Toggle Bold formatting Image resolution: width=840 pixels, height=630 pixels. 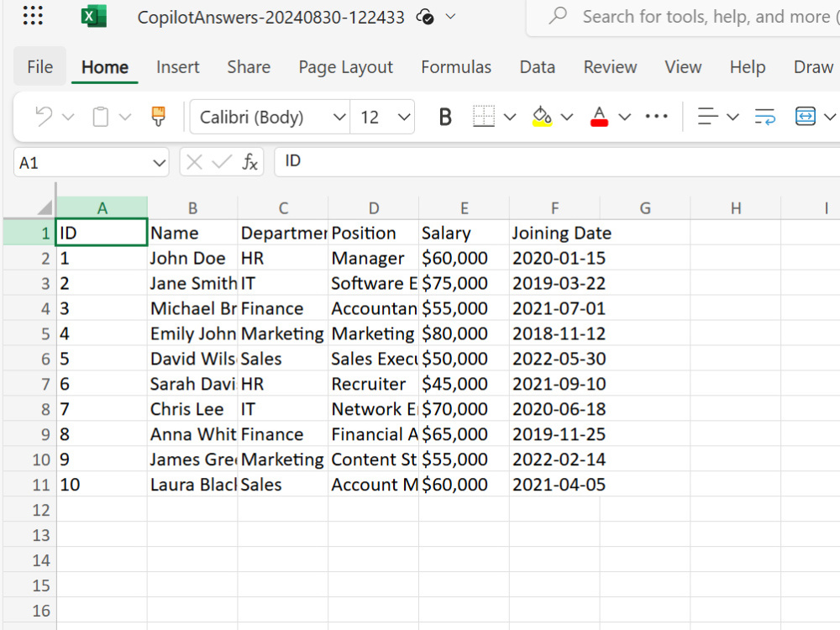tap(445, 117)
